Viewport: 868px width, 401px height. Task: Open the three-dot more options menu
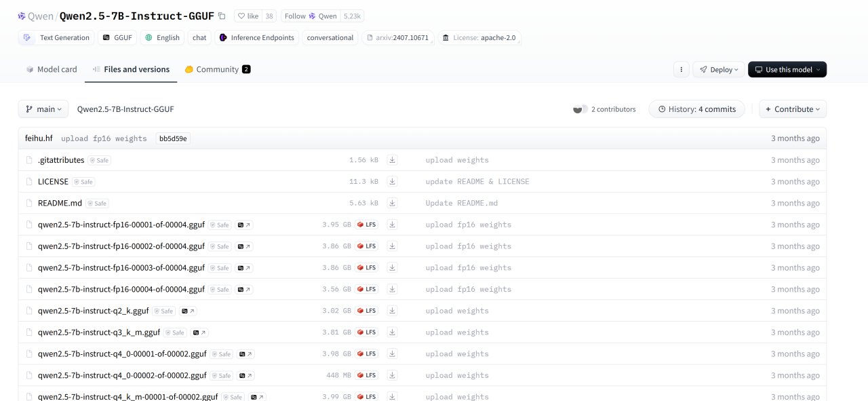681,69
